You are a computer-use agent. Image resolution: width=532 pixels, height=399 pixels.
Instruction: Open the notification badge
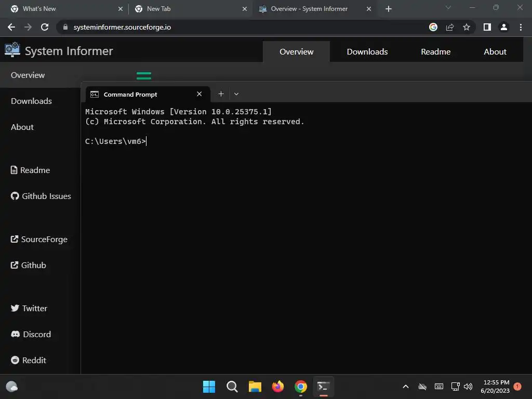[517, 387]
